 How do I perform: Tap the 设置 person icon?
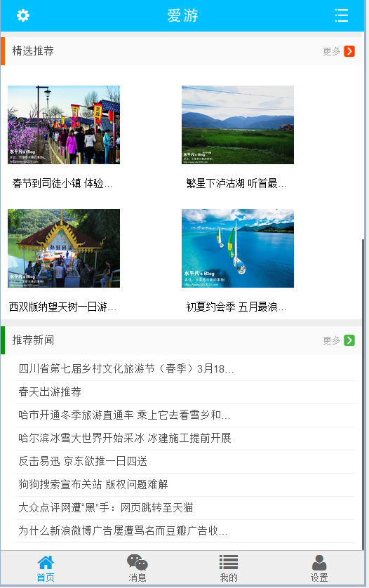point(319,562)
